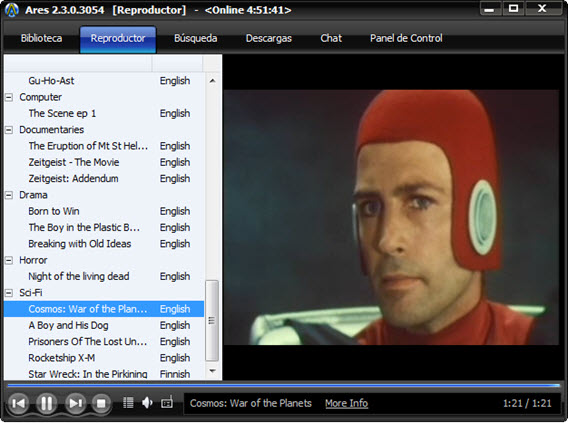Select Prisoners Of The Lost Un... entry
This screenshot has width=568, height=423.
(104, 342)
